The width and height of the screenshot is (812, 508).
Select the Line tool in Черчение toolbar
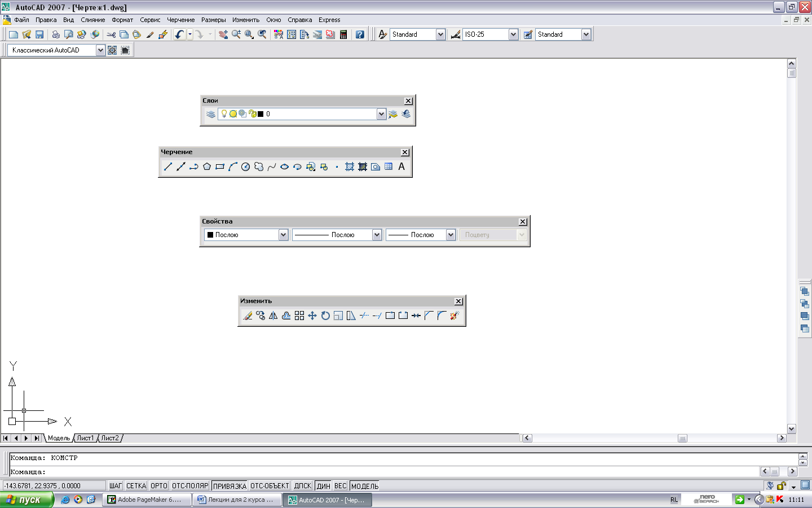pyautogui.click(x=167, y=167)
